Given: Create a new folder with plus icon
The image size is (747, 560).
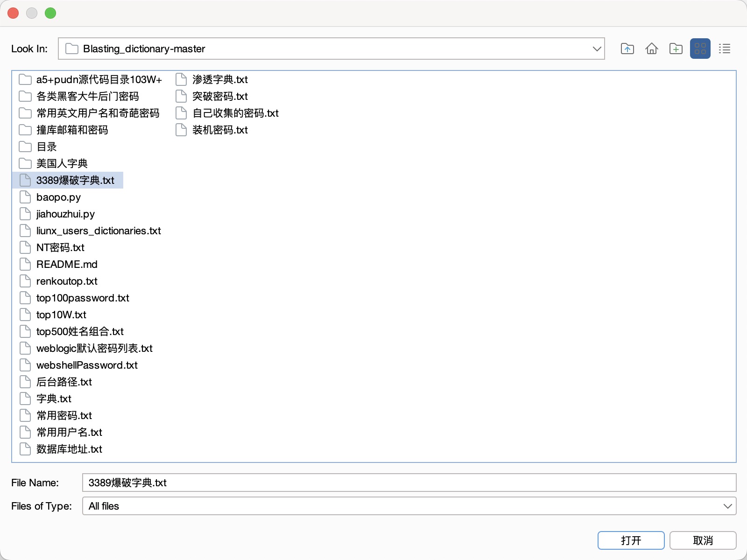Looking at the screenshot, I should coord(676,49).
